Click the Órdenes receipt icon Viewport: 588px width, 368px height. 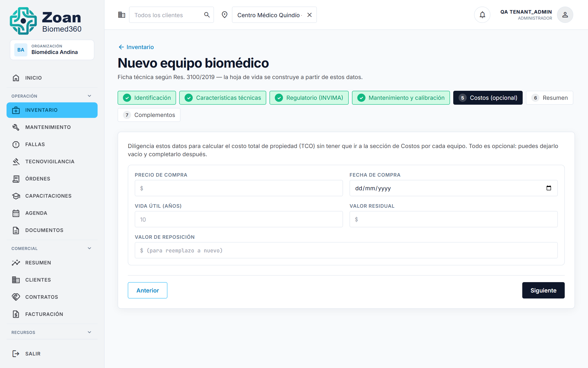(16, 179)
